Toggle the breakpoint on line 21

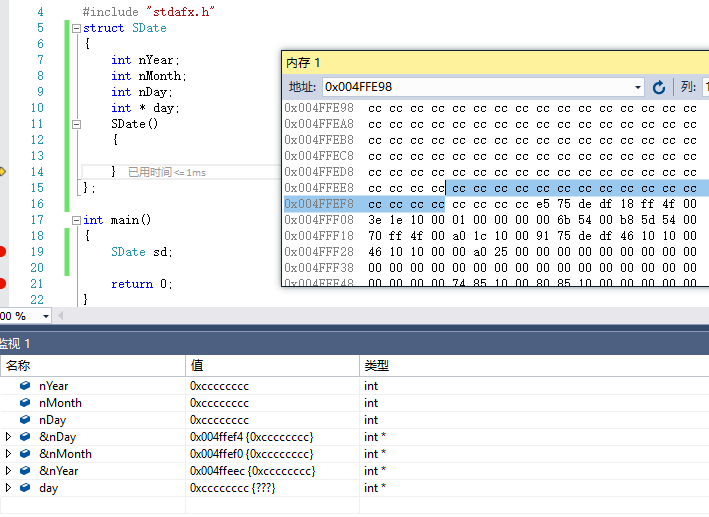click(2, 284)
